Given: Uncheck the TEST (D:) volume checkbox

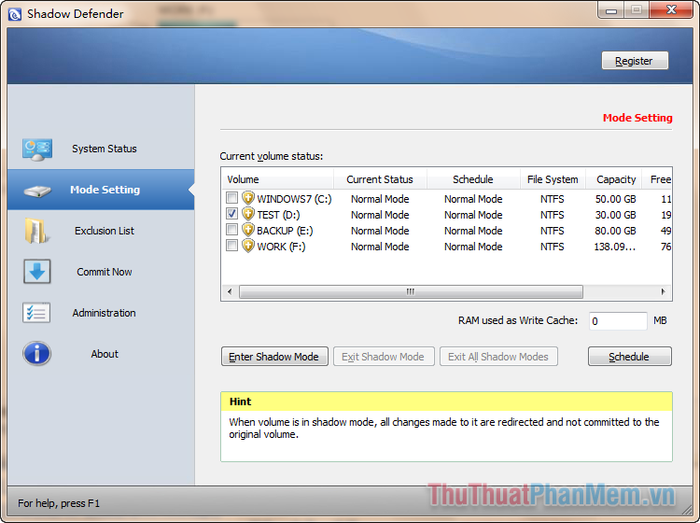Looking at the screenshot, I should [232, 213].
